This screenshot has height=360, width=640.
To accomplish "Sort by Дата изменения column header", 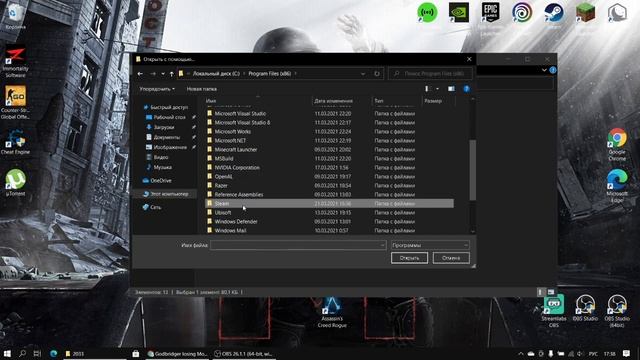I will (x=333, y=101).
